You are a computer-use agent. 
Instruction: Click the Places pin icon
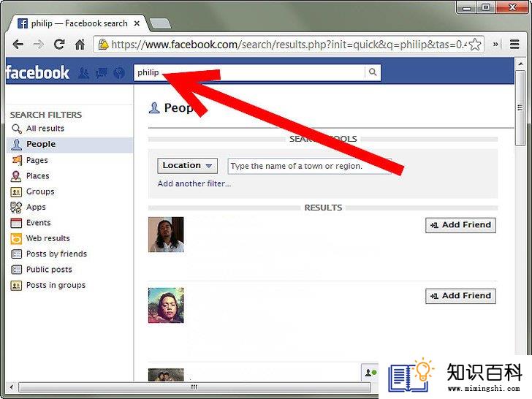16,176
